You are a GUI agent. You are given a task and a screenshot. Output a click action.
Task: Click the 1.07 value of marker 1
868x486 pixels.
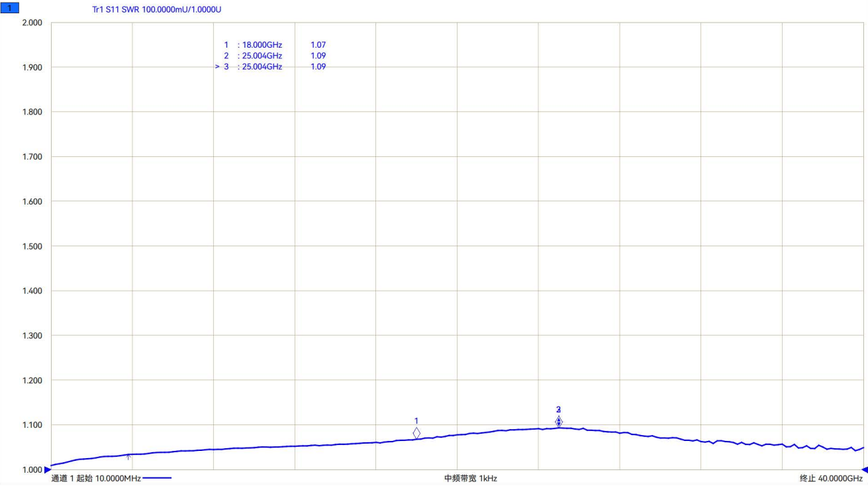click(x=318, y=45)
